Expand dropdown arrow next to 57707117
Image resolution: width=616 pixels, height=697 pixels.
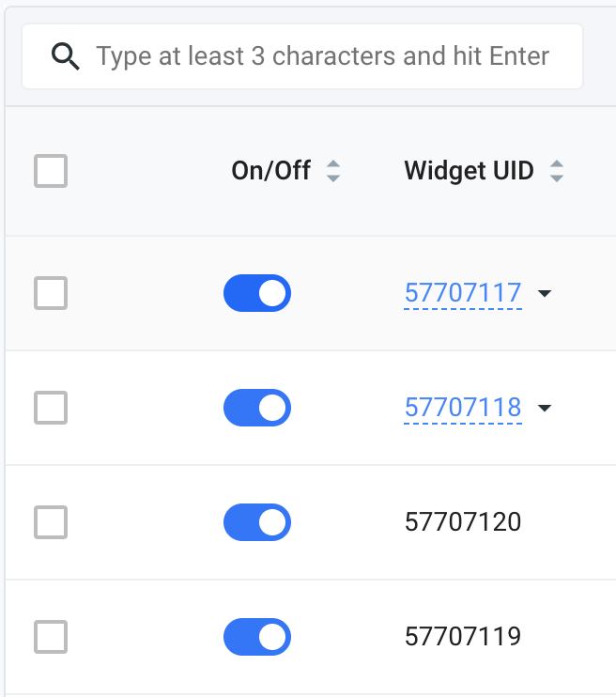point(545,294)
